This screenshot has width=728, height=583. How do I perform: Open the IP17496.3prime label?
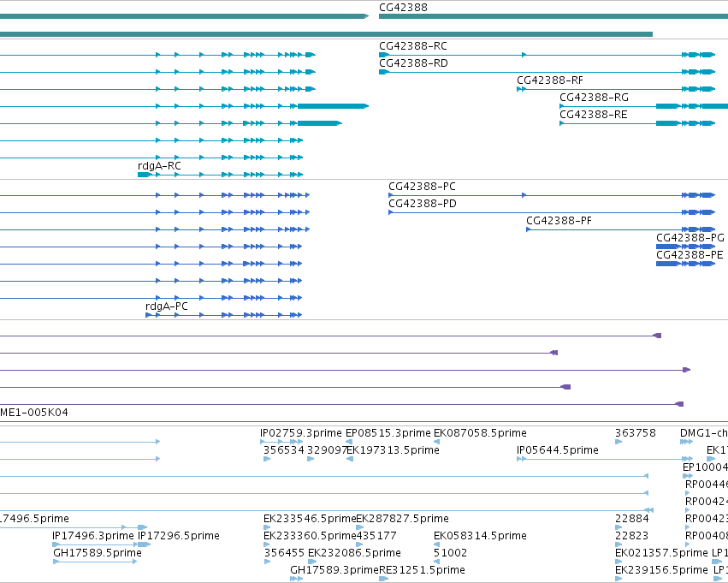(x=93, y=536)
